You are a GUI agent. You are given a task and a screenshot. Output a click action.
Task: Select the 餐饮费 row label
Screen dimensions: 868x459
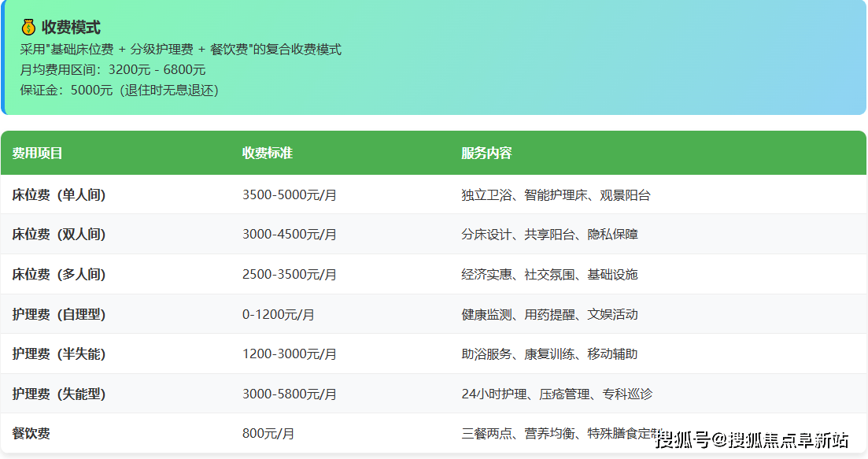30,434
